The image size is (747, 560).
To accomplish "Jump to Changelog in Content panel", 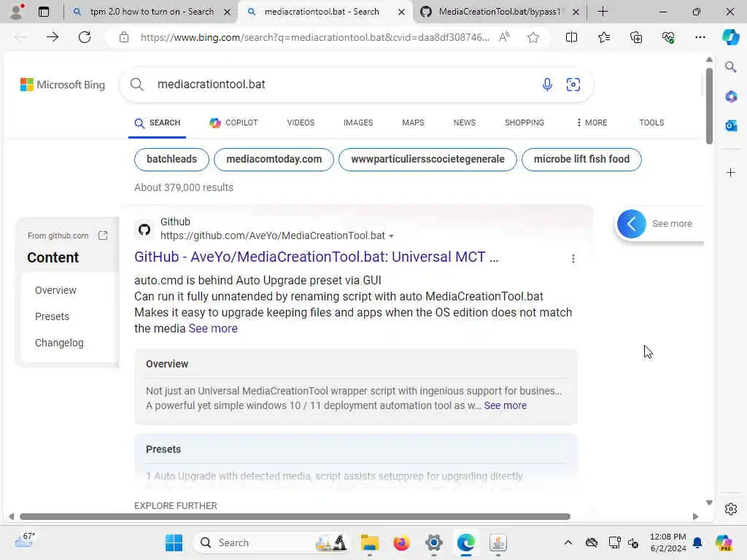I will click(59, 343).
